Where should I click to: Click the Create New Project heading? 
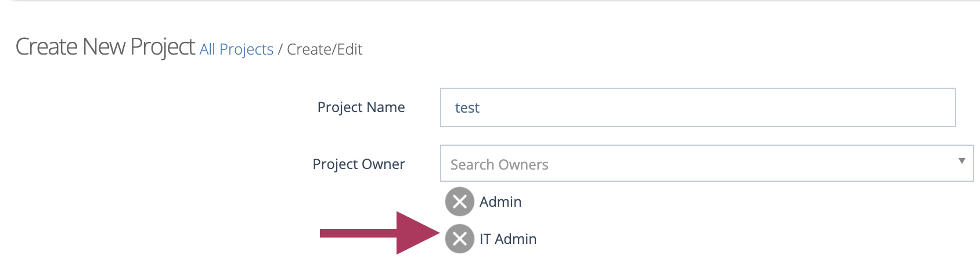(x=105, y=46)
